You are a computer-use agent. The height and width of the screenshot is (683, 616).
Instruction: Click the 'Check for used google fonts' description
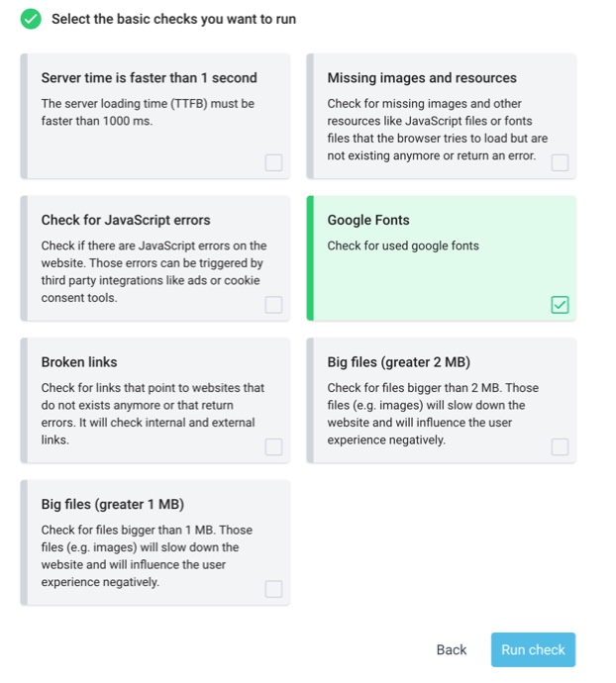[403, 245]
